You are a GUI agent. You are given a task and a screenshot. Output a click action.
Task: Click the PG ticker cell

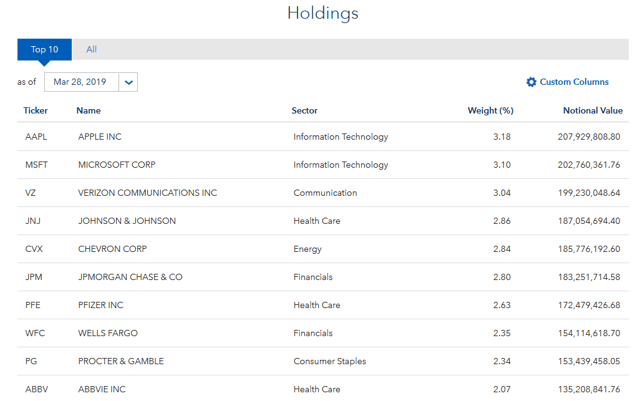coord(31,361)
